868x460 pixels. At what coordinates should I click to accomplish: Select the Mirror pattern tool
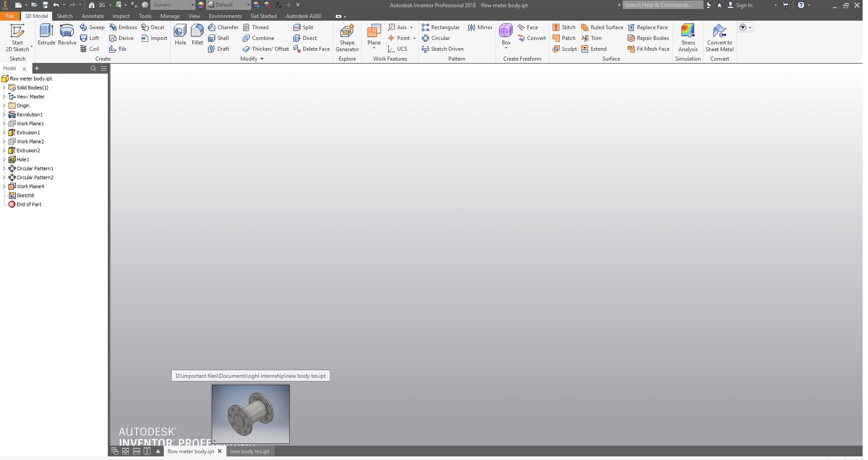coord(480,27)
